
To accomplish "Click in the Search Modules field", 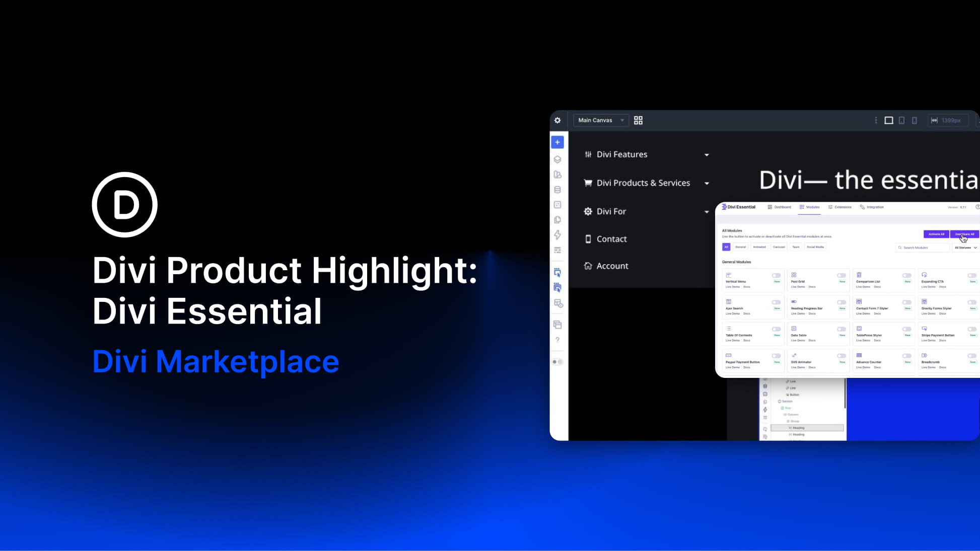I will click(x=923, y=248).
